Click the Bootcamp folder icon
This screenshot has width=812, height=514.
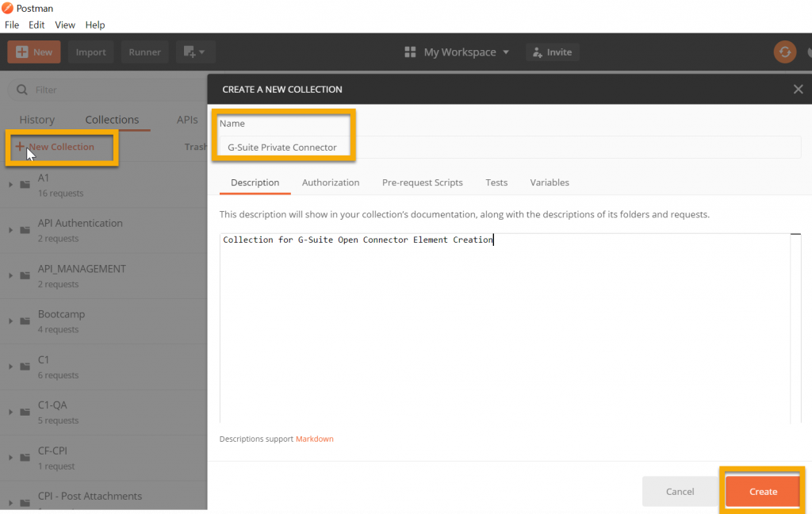pyautogui.click(x=25, y=320)
